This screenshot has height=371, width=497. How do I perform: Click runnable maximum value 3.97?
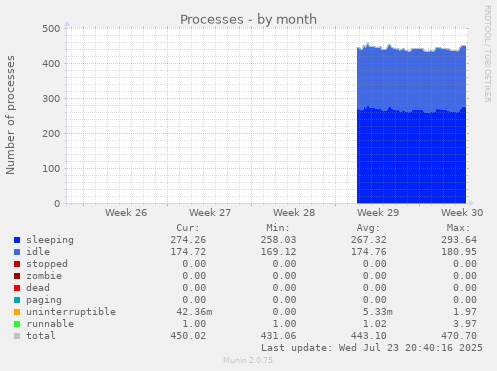point(465,324)
